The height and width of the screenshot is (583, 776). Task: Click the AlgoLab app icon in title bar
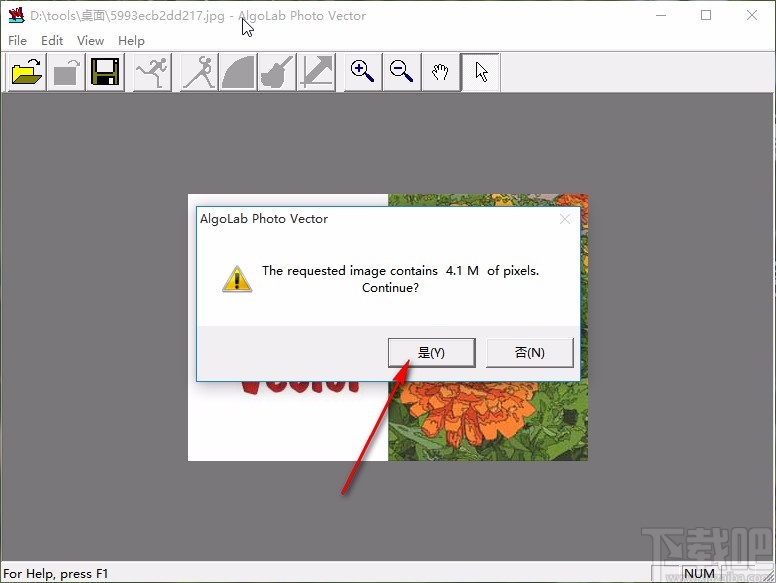[x=16, y=15]
